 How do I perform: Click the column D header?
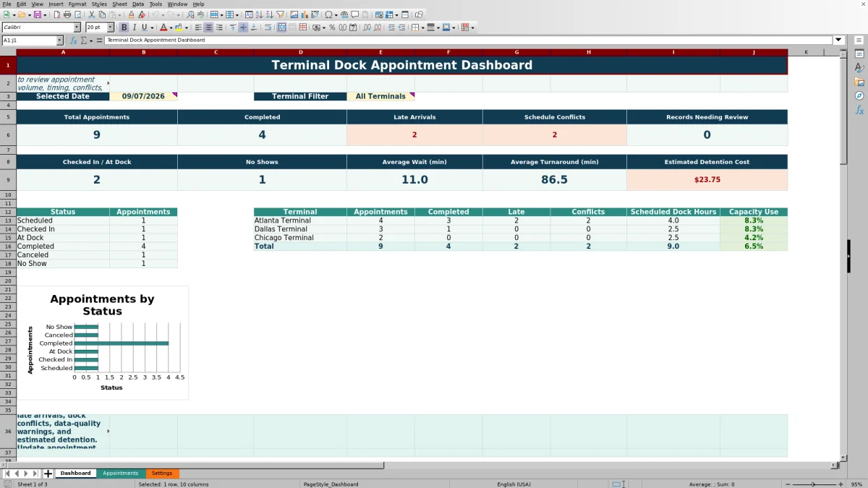click(300, 52)
